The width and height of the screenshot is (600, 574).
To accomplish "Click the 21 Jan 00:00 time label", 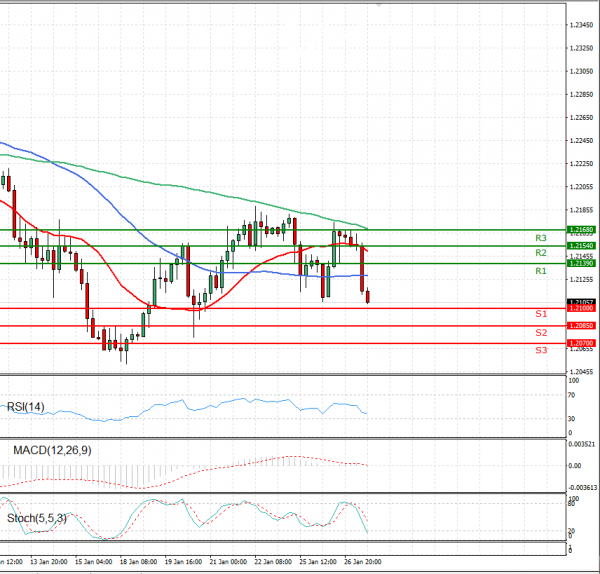I will point(228,562).
